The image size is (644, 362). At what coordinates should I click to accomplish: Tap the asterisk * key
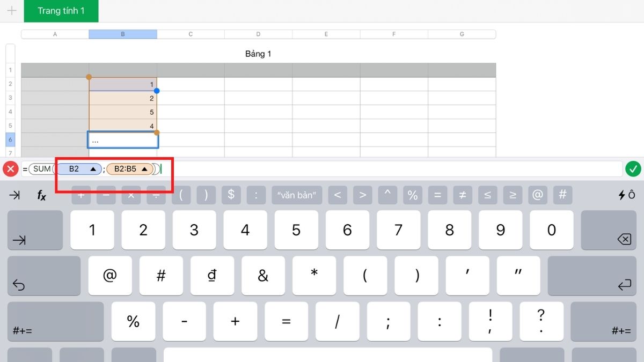pos(314,276)
